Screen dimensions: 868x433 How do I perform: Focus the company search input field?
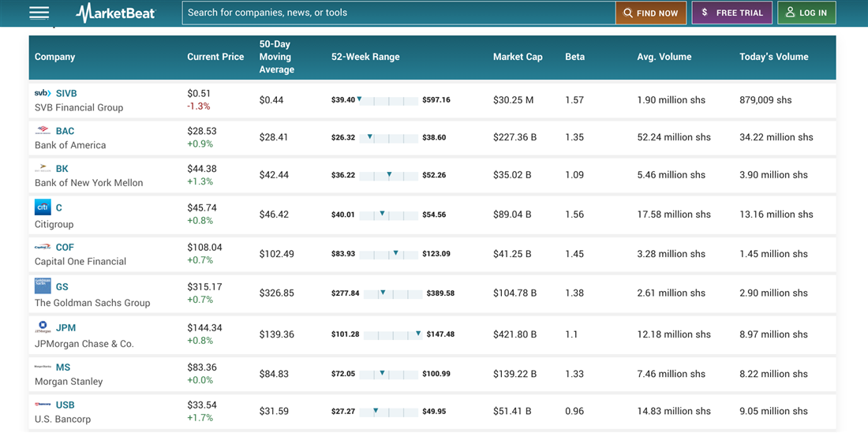(x=398, y=13)
